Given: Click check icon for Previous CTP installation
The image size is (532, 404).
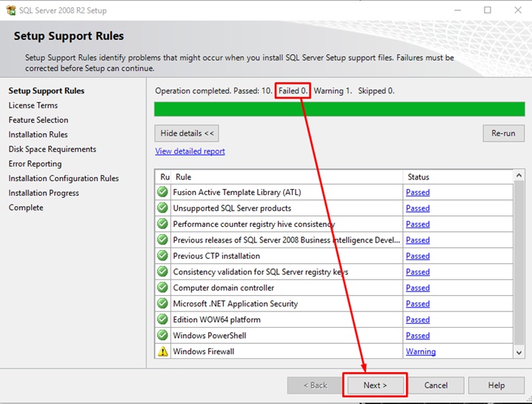Looking at the screenshot, I should coord(162,256).
